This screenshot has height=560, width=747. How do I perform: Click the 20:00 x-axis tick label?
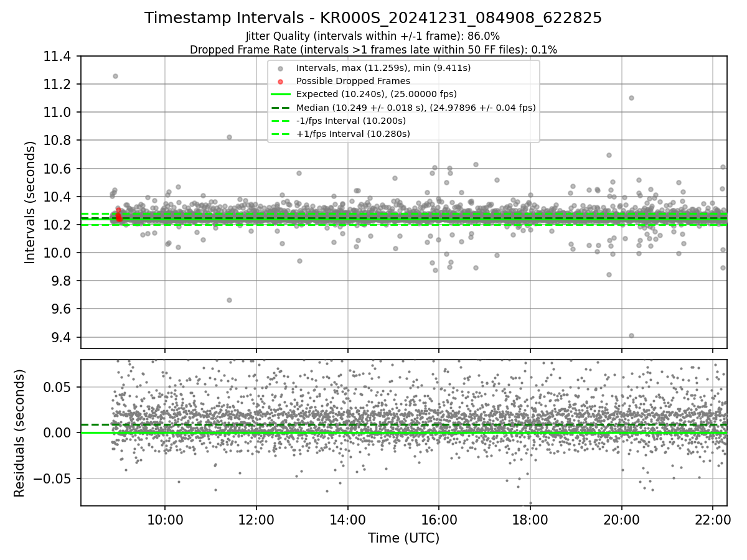pos(621,520)
